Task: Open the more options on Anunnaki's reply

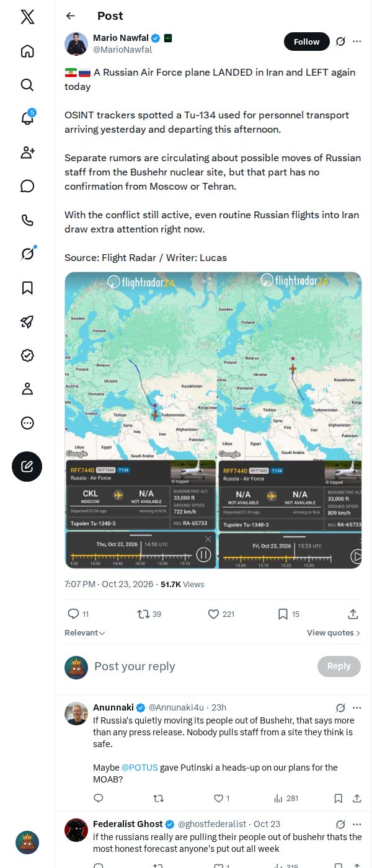Action: (x=357, y=707)
